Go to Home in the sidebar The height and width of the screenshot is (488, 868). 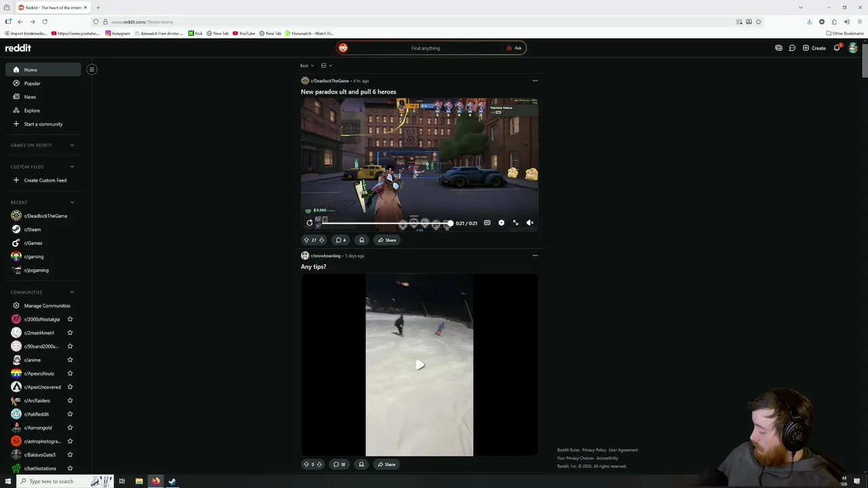43,70
